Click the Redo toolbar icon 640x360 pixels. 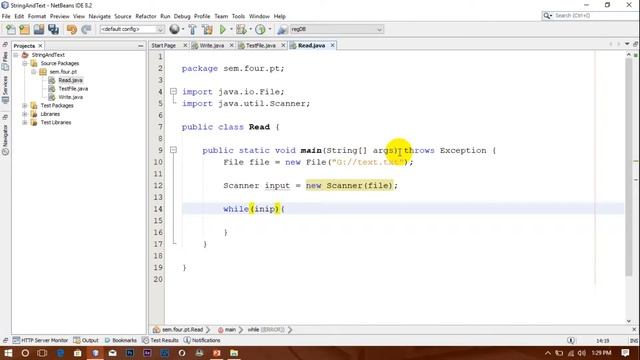[x=86, y=29]
